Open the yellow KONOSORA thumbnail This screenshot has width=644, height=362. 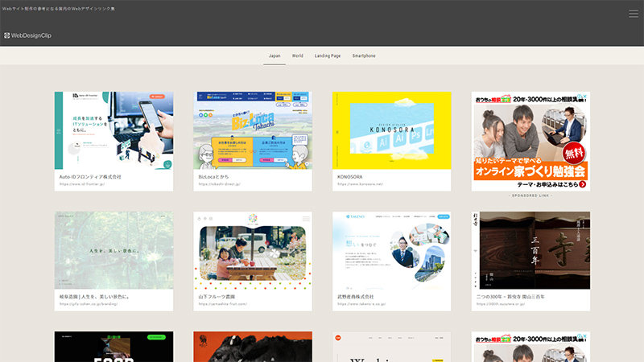[x=391, y=130]
